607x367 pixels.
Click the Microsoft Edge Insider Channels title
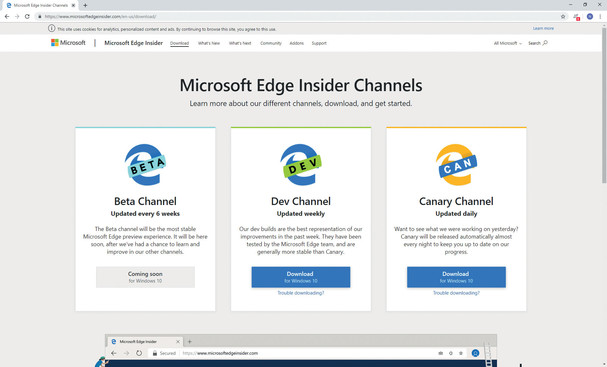coord(301,85)
